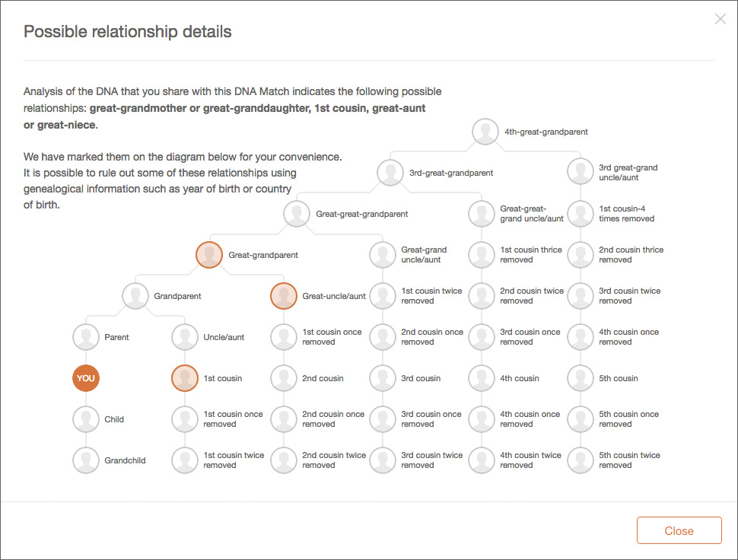Click the orange YOU node

click(86, 378)
